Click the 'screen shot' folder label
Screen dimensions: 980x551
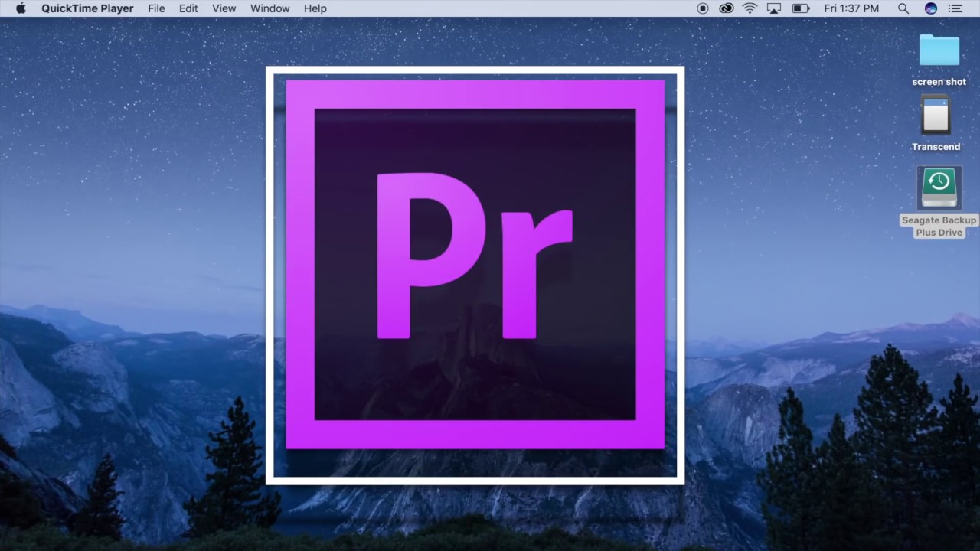click(939, 82)
